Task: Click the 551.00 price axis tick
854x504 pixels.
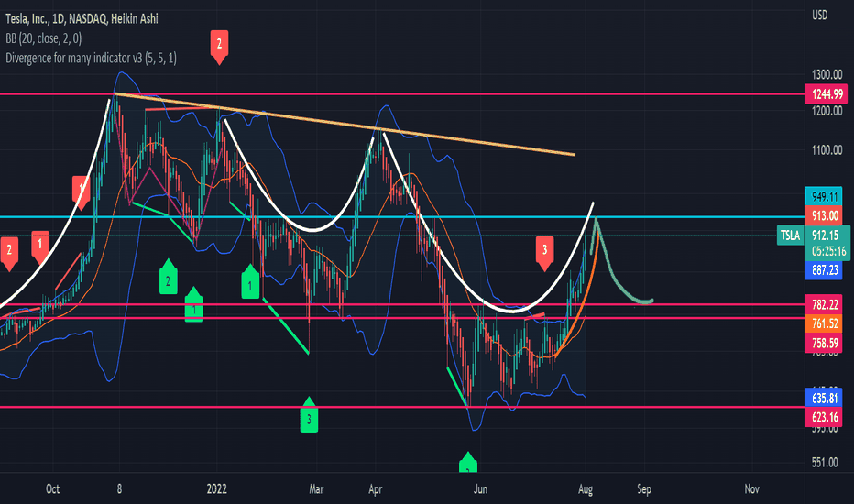Action: pos(825,463)
